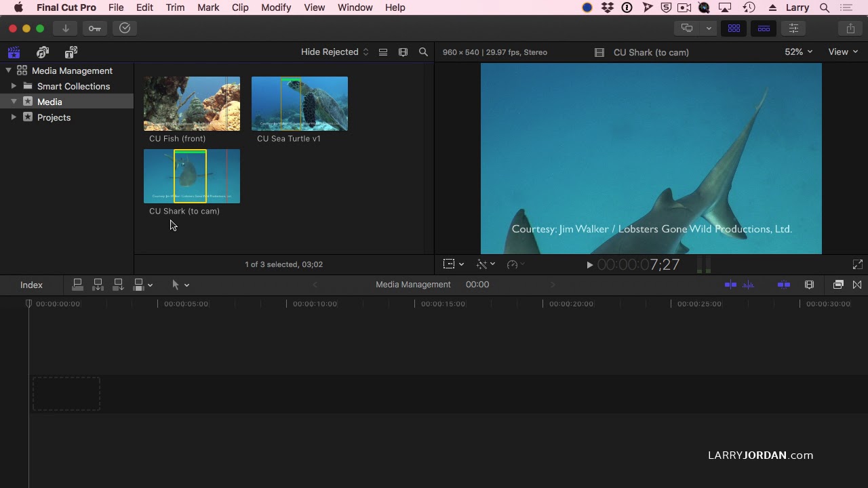Open the Final Cut Pro application menu
This screenshot has width=868, height=488.
(x=66, y=7)
